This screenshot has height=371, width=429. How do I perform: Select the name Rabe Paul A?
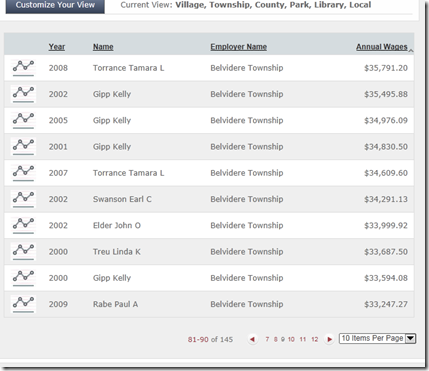[115, 304]
